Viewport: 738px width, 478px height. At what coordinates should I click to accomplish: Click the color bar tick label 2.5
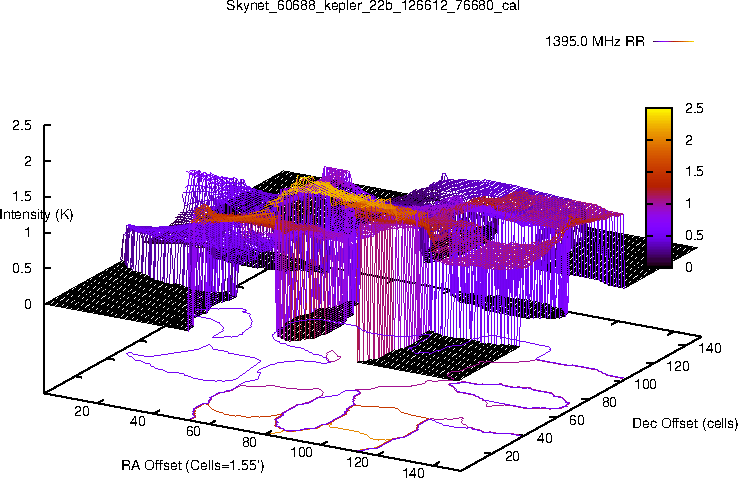[694, 108]
